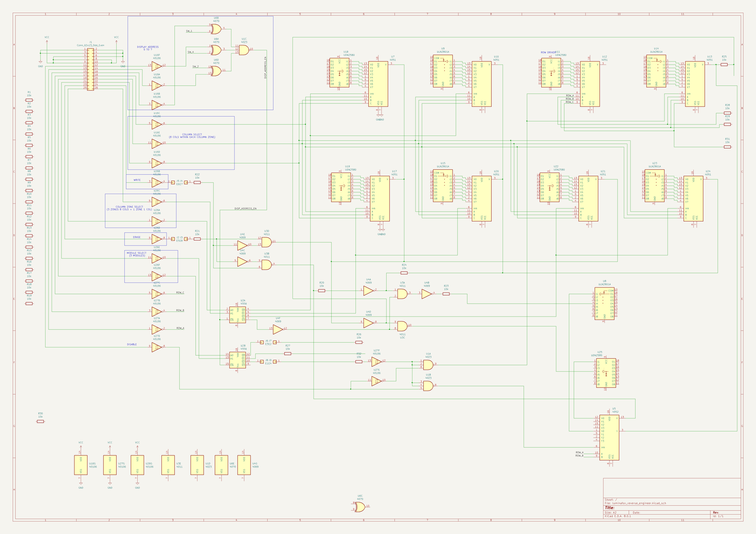Click the U4G 4069 power unit
Viewport: 756px width, 534px height.
[244, 465]
